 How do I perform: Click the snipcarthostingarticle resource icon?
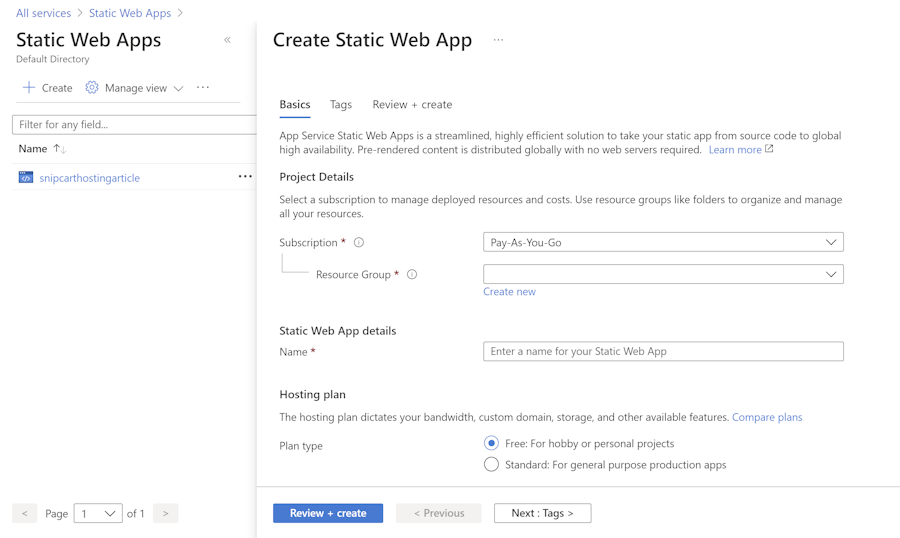pyautogui.click(x=26, y=177)
